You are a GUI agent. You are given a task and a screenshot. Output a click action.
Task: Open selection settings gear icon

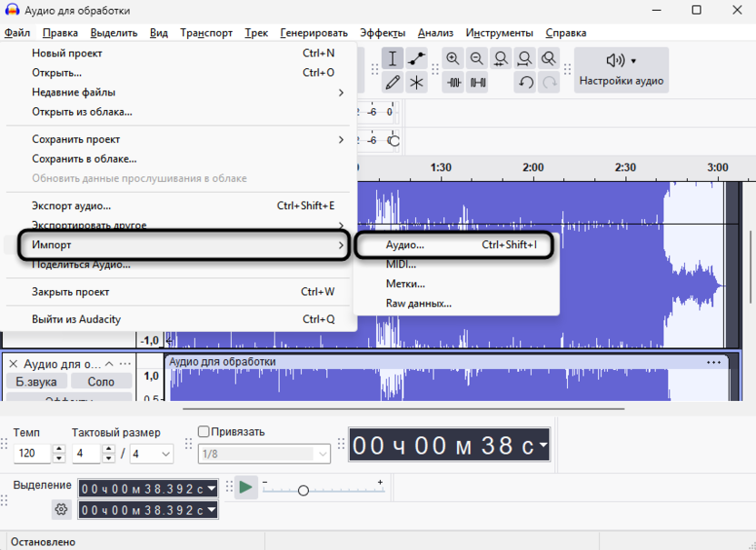61,510
